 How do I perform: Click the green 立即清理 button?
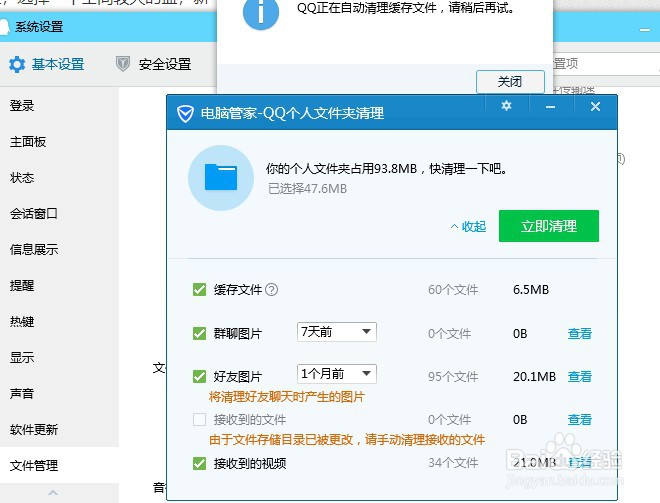pyautogui.click(x=549, y=226)
